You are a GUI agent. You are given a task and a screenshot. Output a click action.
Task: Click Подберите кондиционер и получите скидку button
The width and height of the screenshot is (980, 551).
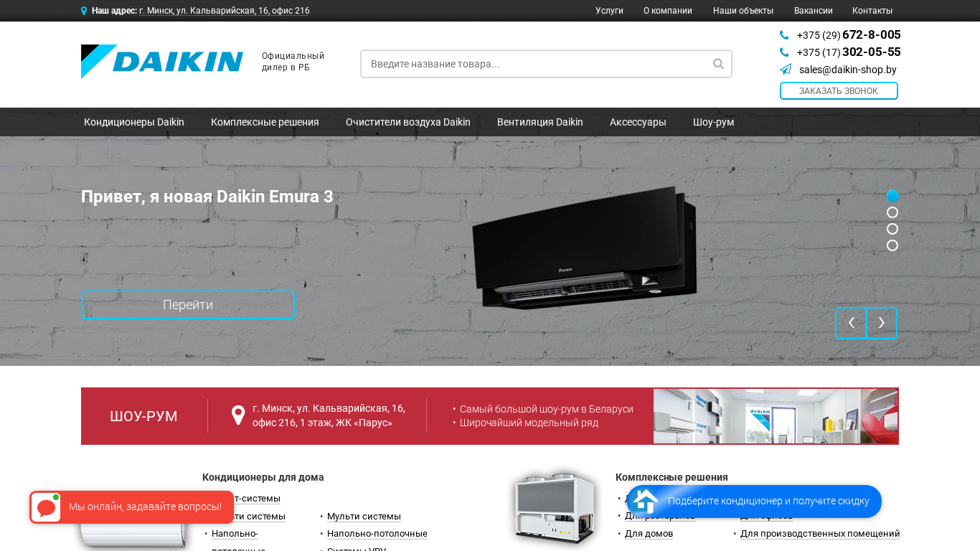[754, 501]
